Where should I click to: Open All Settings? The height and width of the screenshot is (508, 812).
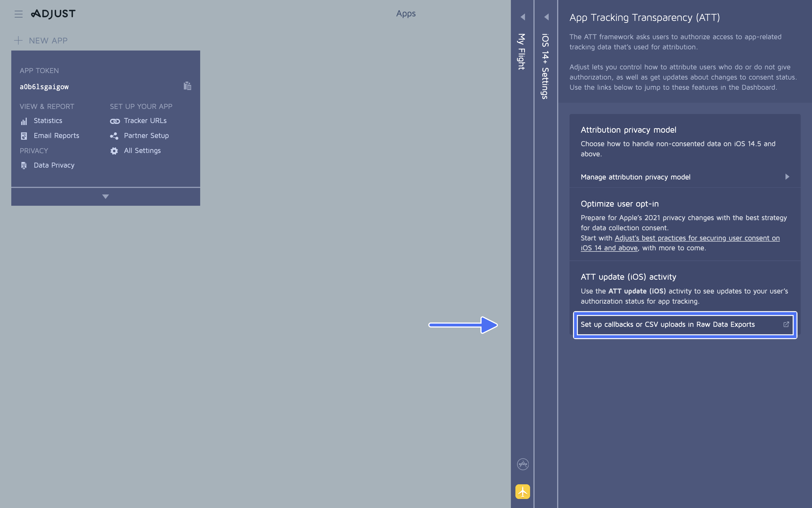coord(142,150)
